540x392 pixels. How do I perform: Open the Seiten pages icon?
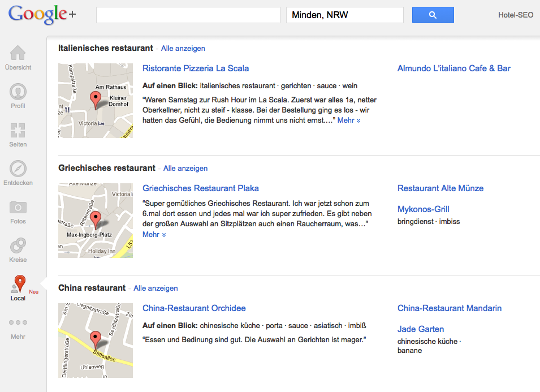[x=18, y=131]
